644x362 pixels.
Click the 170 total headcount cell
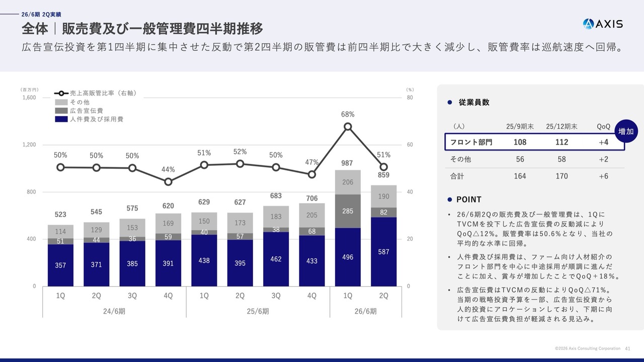tap(561, 176)
